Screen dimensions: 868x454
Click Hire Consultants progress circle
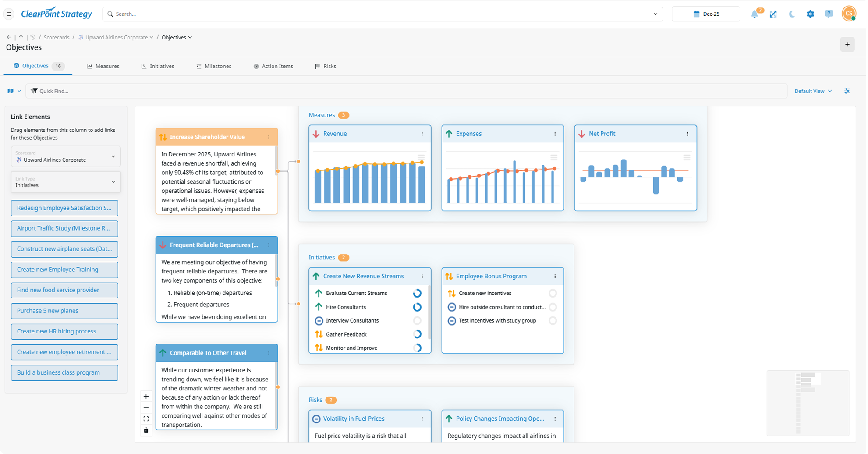[x=418, y=308]
